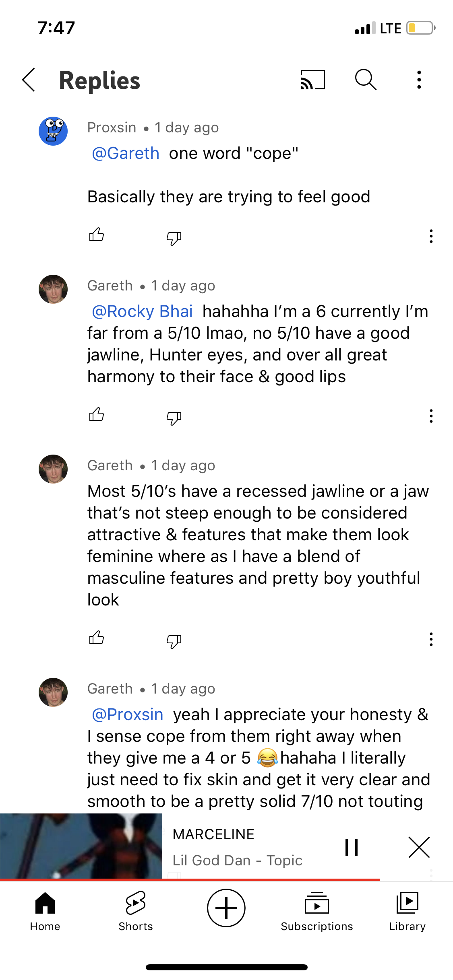
Task: Tap the Cast to device icon
Action: point(312,80)
